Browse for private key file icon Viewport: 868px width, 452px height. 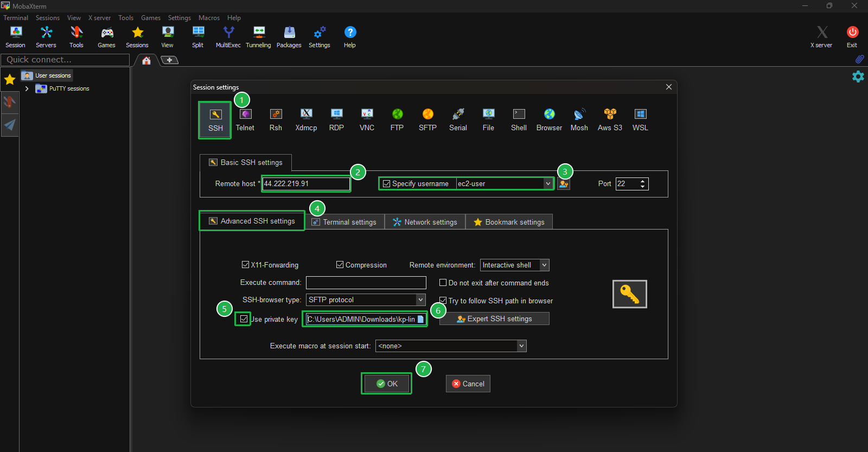point(420,319)
